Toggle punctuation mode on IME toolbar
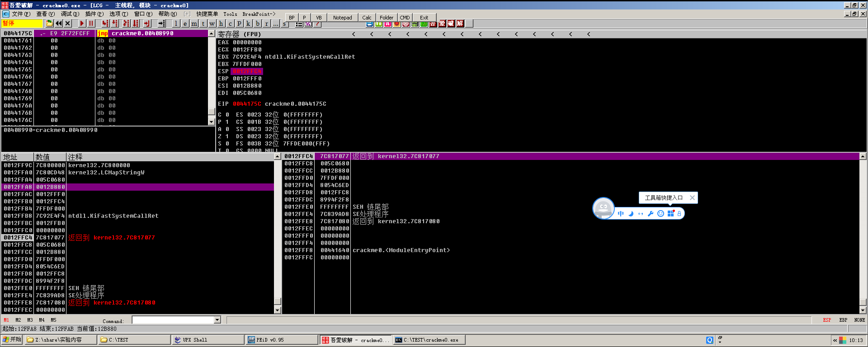 (641, 214)
